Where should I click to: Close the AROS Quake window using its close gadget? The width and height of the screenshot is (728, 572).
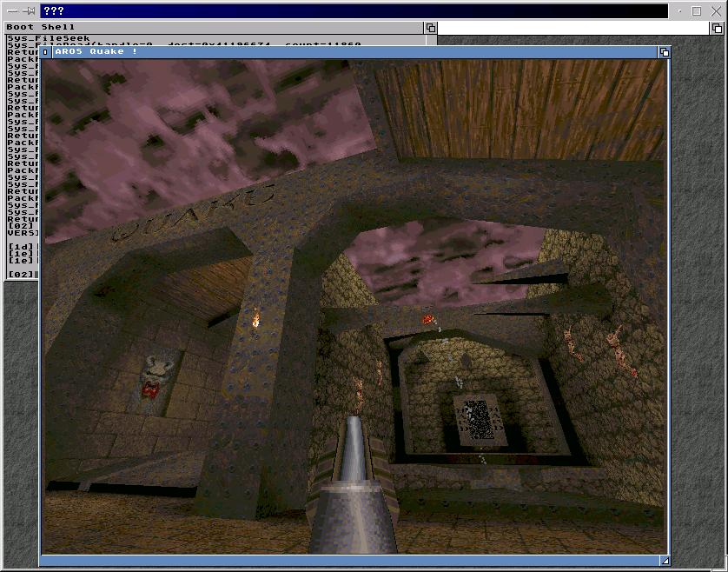click(x=46, y=52)
